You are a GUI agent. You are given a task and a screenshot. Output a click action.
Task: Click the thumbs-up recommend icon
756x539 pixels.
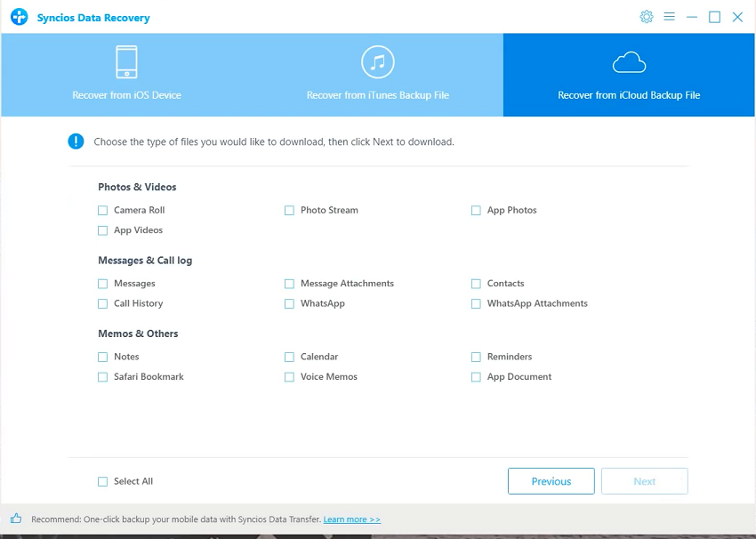[16, 519]
